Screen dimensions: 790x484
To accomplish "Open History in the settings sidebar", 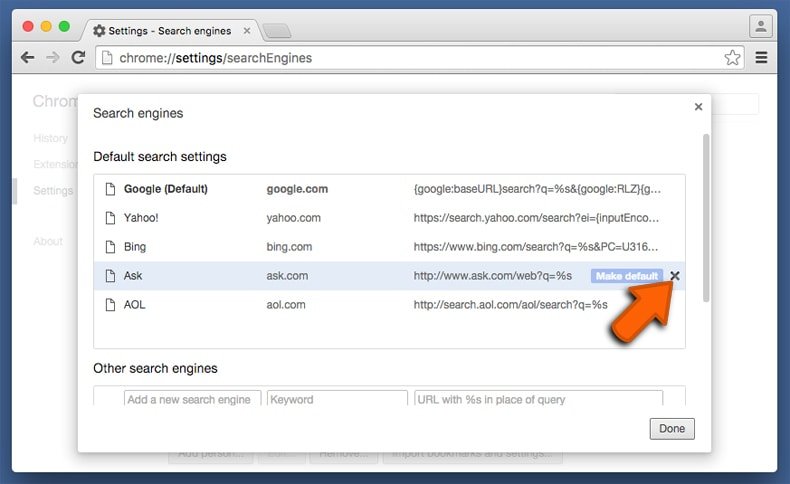I will coord(50,138).
